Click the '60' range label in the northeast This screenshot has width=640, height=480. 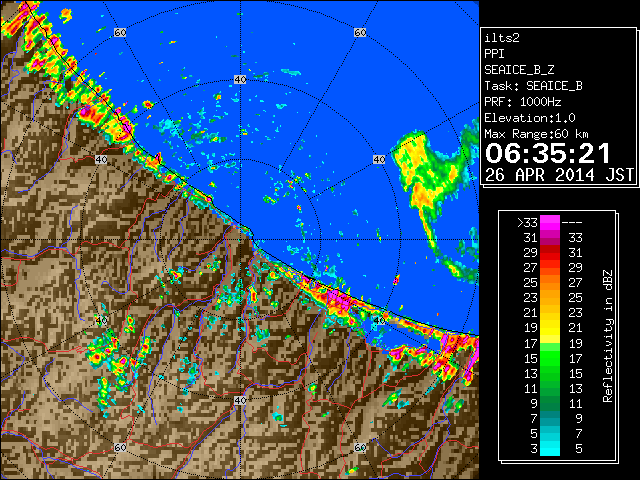[x=360, y=32]
